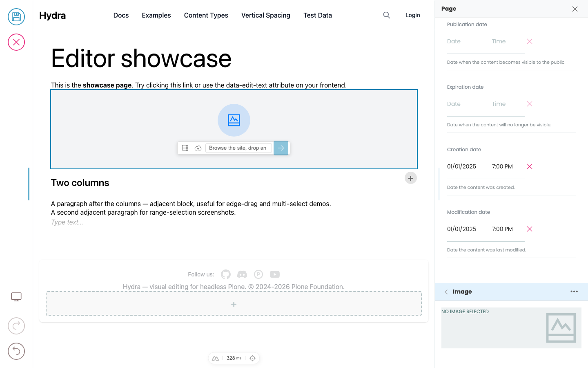Close the Page sidebar panel
The width and height of the screenshot is (588, 368).
click(575, 9)
